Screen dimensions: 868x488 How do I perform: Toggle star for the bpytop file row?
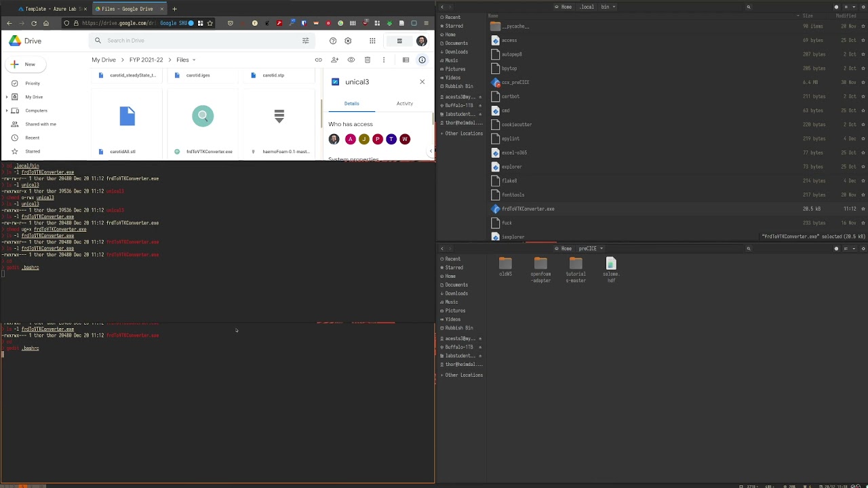863,68
